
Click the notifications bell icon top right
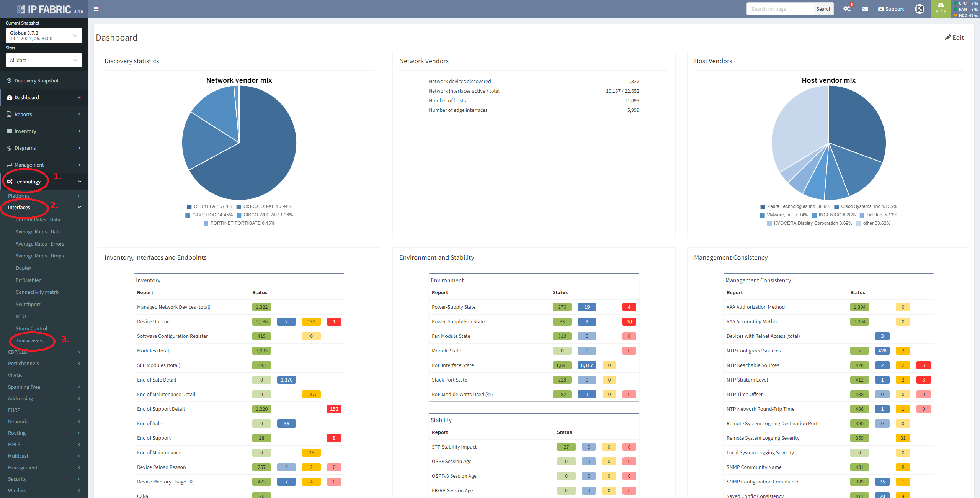tap(847, 9)
